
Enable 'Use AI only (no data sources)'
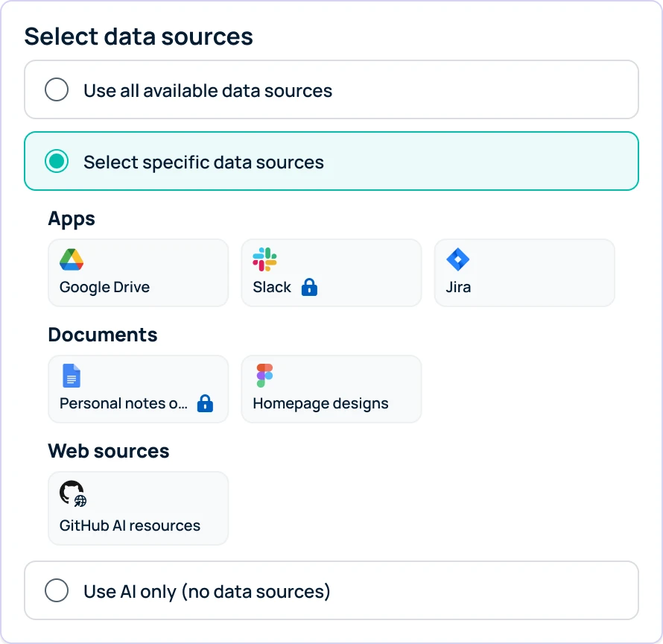point(57,590)
